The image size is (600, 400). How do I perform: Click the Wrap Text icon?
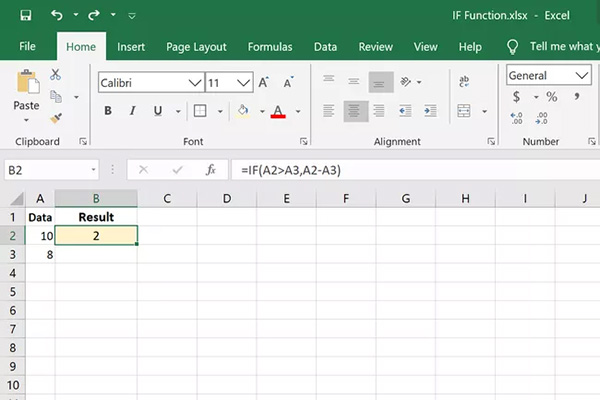[465, 83]
